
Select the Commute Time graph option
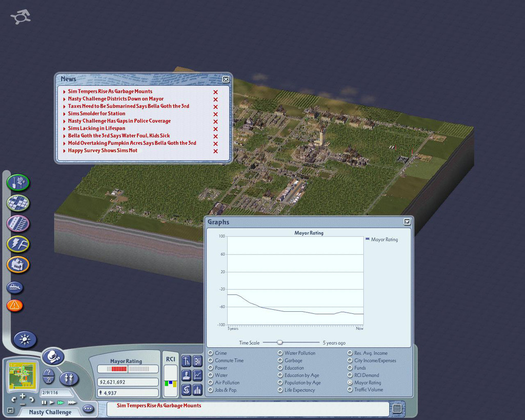pyautogui.click(x=211, y=361)
